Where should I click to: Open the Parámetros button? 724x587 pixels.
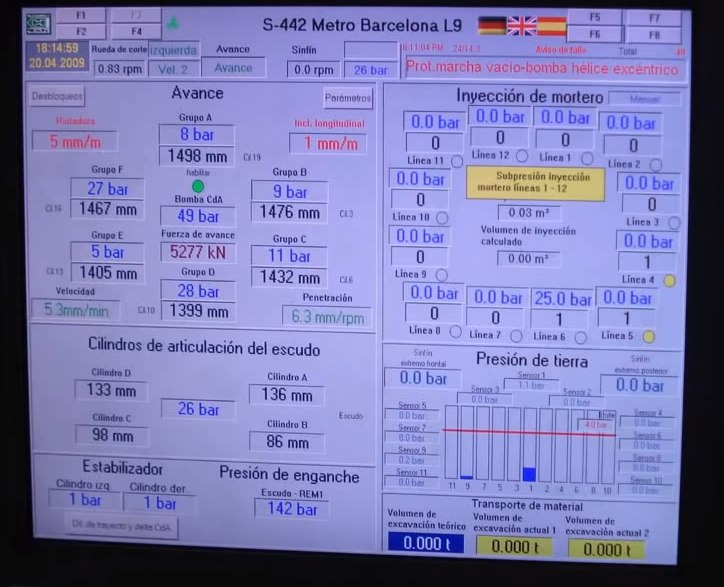tap(348, 98)
